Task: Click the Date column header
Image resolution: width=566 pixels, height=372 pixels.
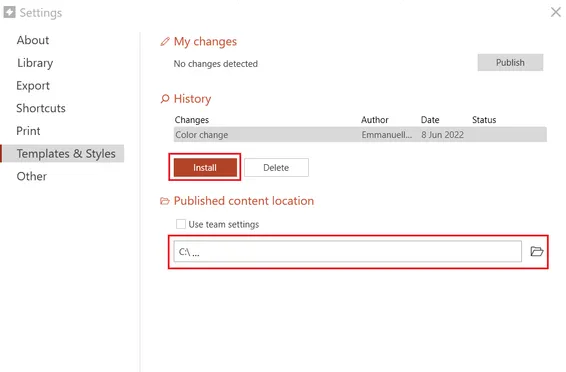Action: [430, 120]
